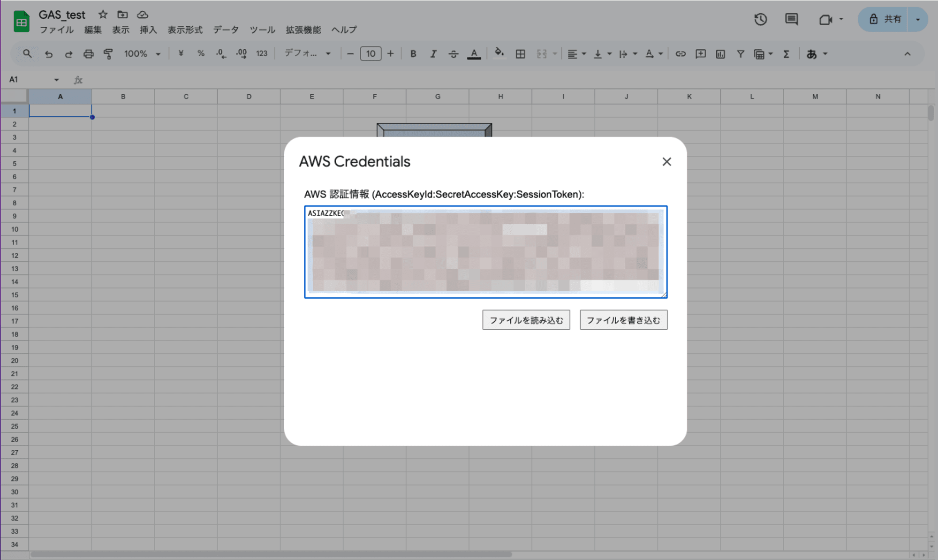Select column D header
938x560 pixels.
(x=249, y=97)
